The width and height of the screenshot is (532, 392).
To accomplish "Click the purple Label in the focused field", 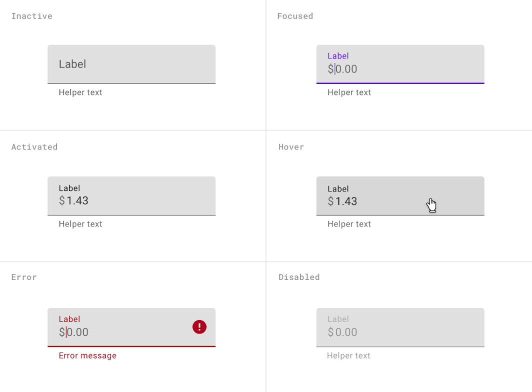I will 338,56.
